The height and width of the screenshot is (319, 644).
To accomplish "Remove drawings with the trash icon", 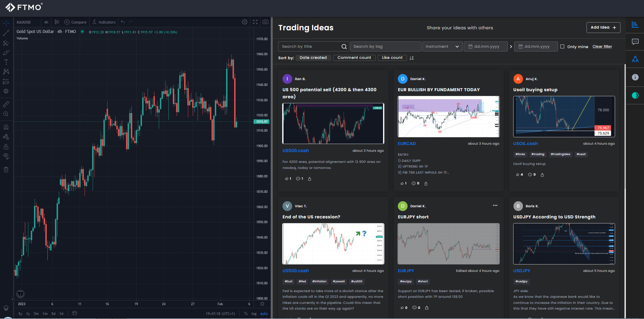I will click(x=6, y=170).
